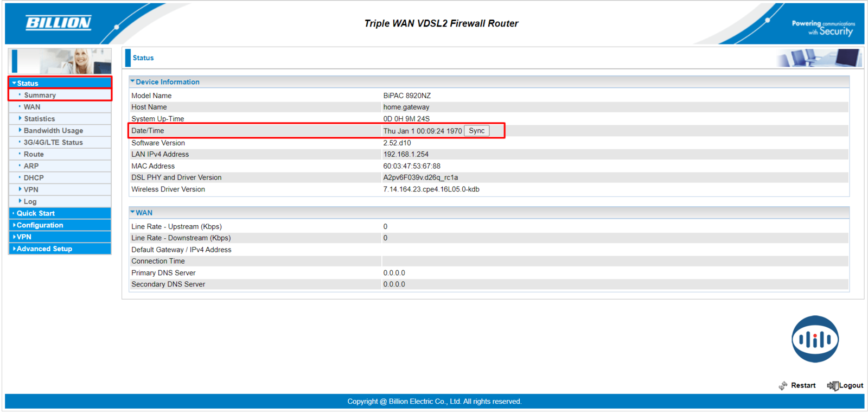Open the Quick Start menu
This screenshot has width=868, height=413.
point(36,213)
